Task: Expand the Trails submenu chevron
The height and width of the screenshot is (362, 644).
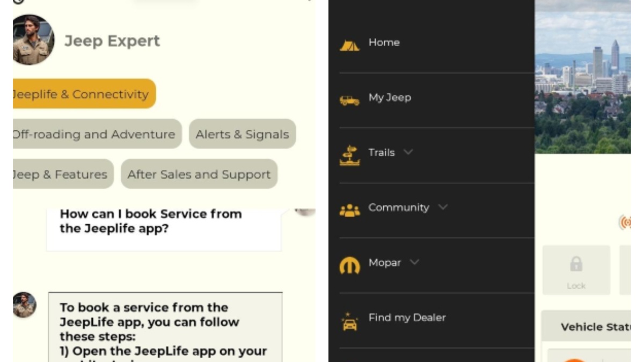Action: (407, 152)
